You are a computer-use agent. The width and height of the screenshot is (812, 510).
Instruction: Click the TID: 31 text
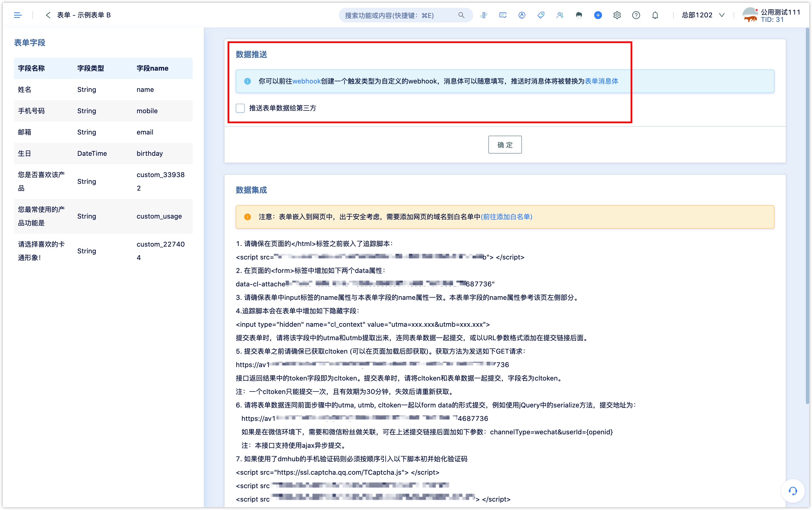pyautogui.click(x=772, y=20)
